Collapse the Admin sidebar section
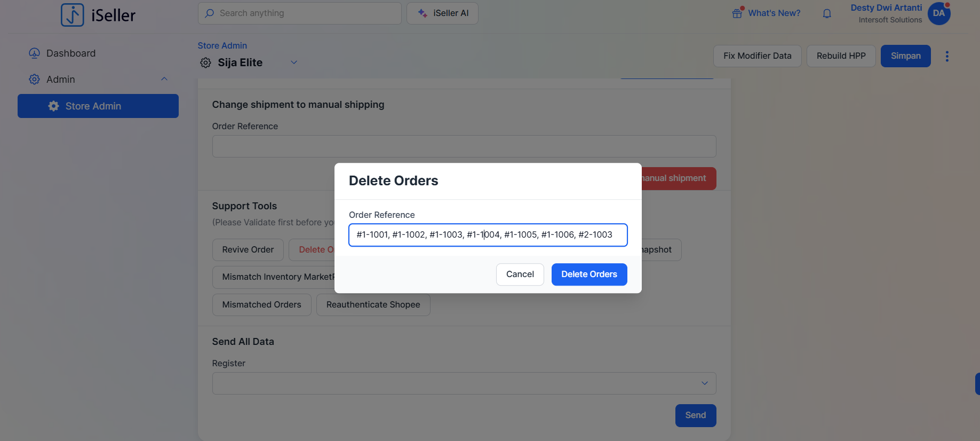980x441 pixels. [x=164, y=79]
